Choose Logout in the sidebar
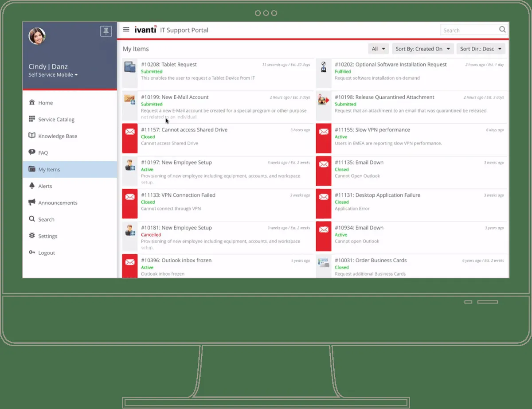 (70, 253)
